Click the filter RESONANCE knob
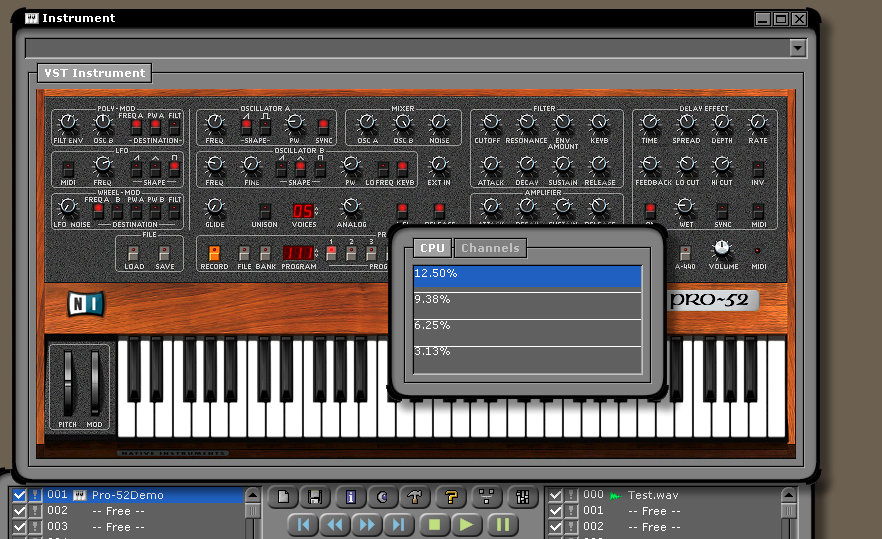 pyautogui.click(x=527, y=122)
